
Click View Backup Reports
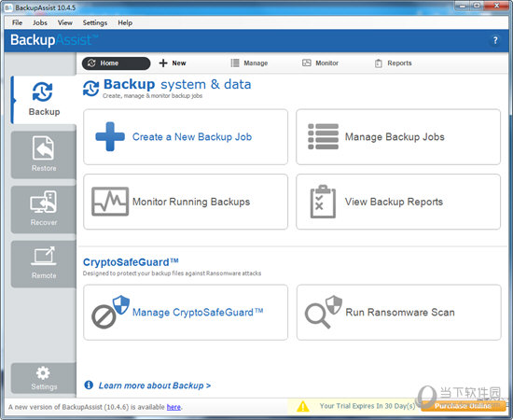coord(398,202)
